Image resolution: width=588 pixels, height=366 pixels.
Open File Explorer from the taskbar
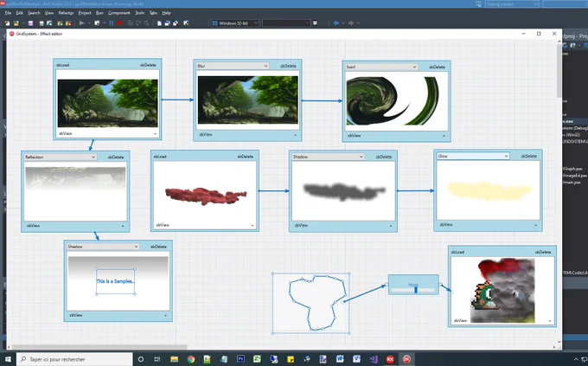click(174, 359)
